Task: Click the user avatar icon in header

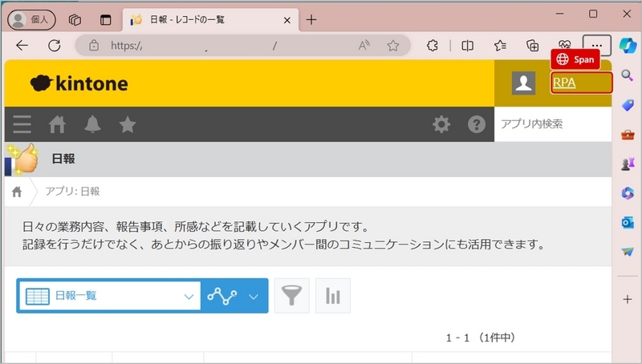Action: point(524,83)
